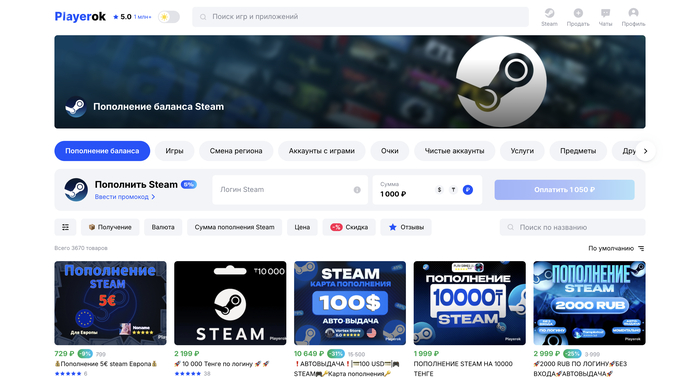Click price 2 999 ₽

pyautogui.click(x=546, y=353)
